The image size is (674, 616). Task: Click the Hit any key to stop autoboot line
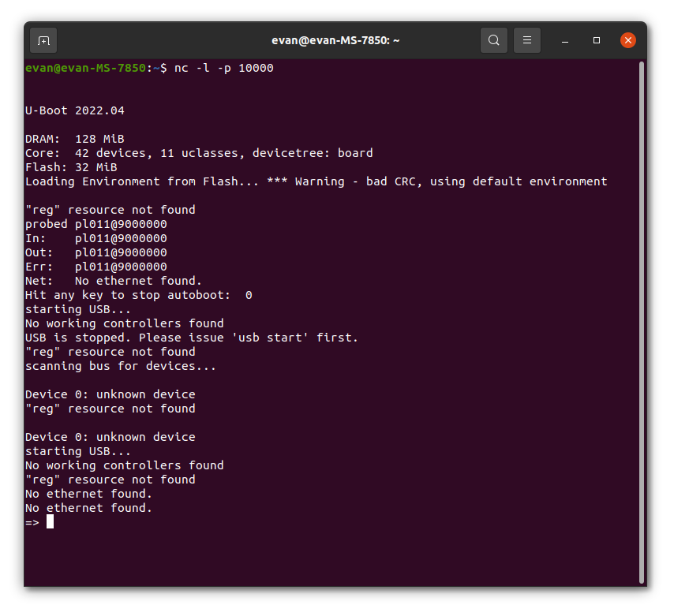click(138, 294)
